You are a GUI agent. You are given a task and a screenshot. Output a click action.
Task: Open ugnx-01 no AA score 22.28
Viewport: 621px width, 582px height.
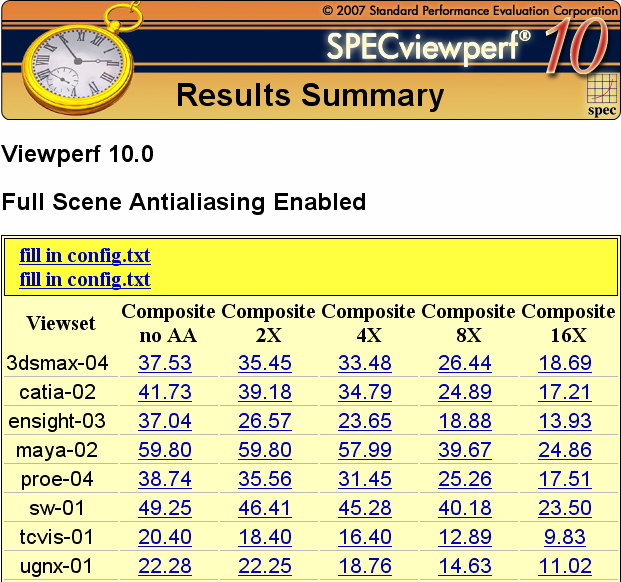pos(165,566)
